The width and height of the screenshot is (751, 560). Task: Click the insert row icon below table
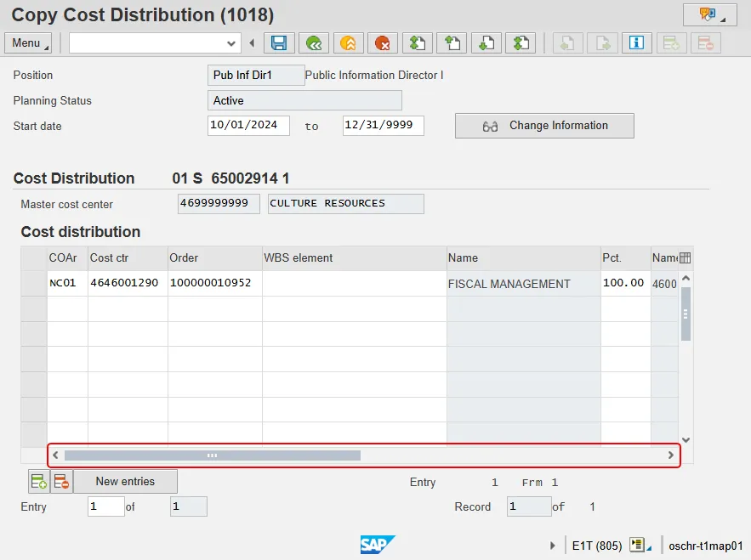click(x=38, y=482)
